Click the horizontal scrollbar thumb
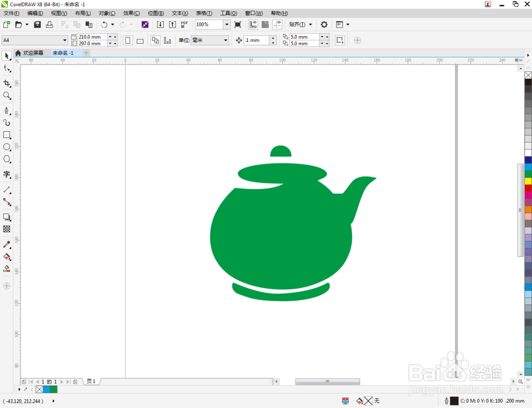The height and width of the screenshot is (408, 532). click(327, 381)
